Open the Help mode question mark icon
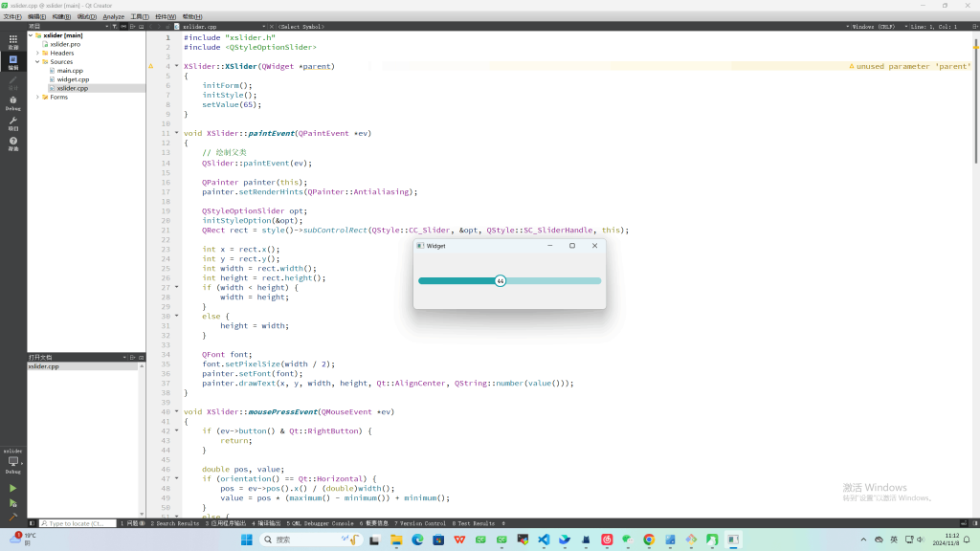This screenshot has height=551, width=980. tap(13, 143)
